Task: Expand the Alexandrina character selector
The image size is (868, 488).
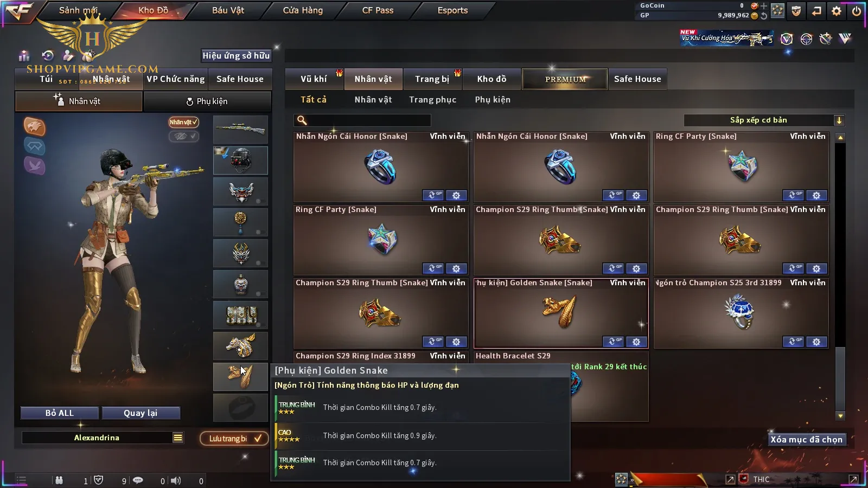Action: tap(97, 438)
